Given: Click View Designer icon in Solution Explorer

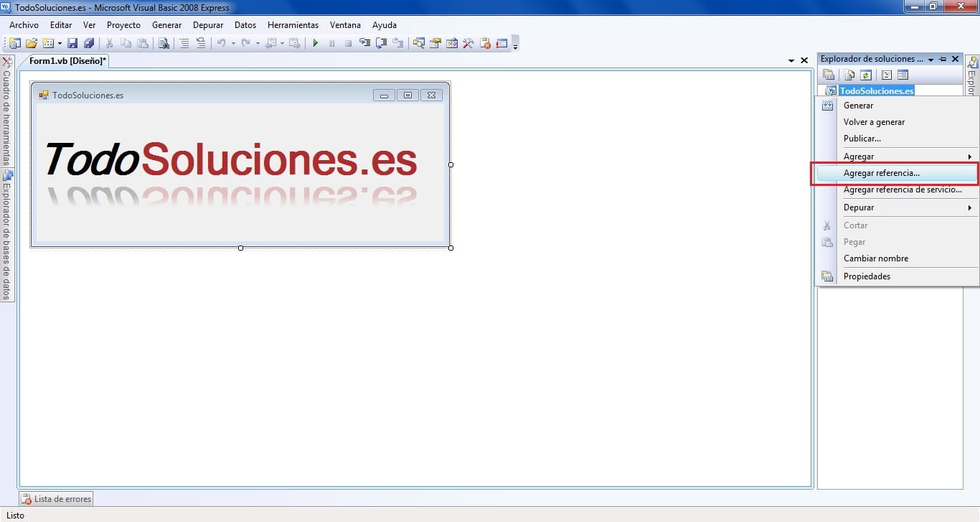Looking at the screenshot, I should pos(903,75).
